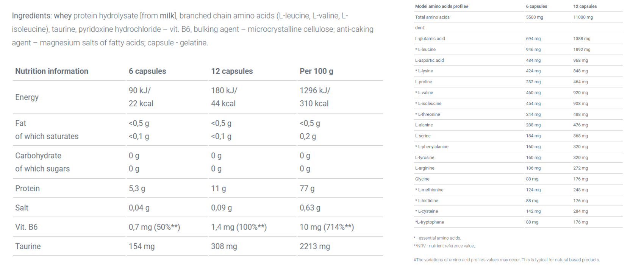Select the "Vit. B6" row label
Screen dimensions: 644x265
[x=26, y=227]
